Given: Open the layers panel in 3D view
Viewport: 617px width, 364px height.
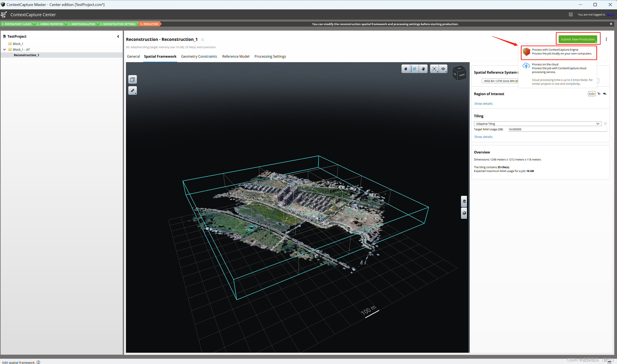Looking at the screenshot, I should pyautogui.click(x=464, y=202).
